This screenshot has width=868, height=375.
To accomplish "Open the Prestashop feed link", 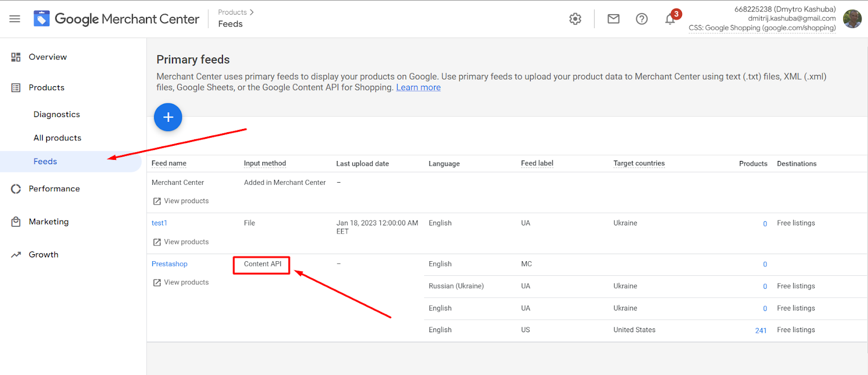I will pos(169,264).
